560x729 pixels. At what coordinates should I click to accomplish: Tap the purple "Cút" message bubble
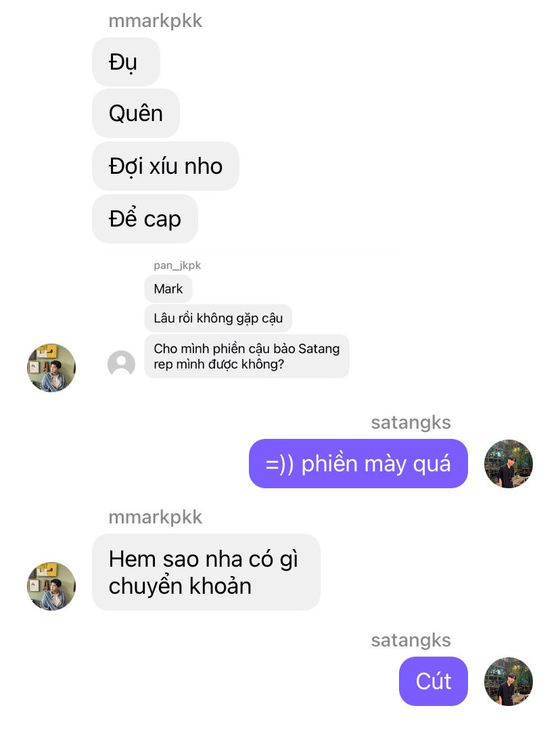[x=434, y=681]
